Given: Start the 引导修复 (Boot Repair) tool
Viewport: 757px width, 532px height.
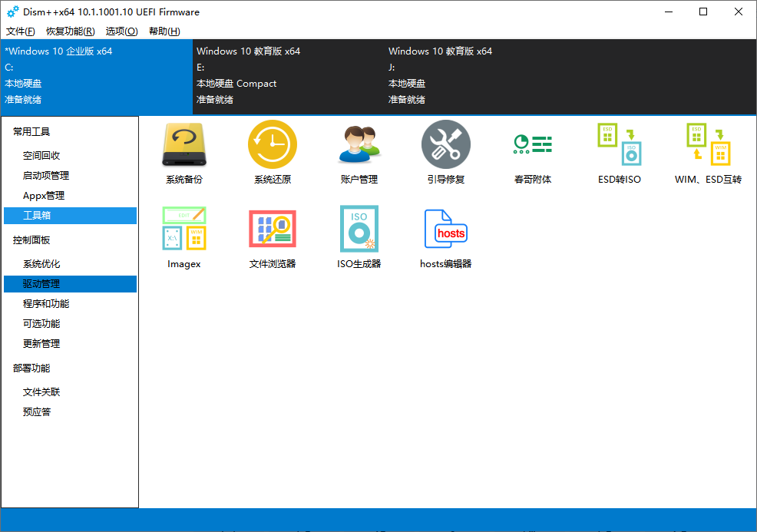Looking at the screenshot, I should pyautogui.click(x=445, y=151).
